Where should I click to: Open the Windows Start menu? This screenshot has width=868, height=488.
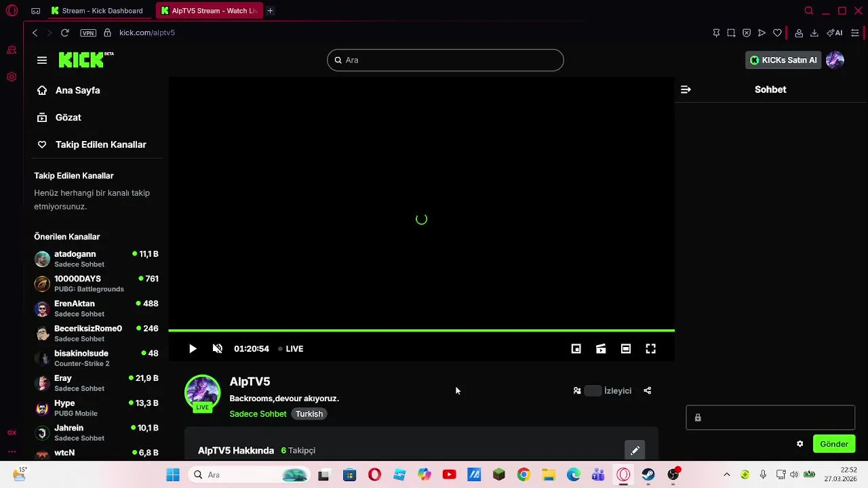173,475
